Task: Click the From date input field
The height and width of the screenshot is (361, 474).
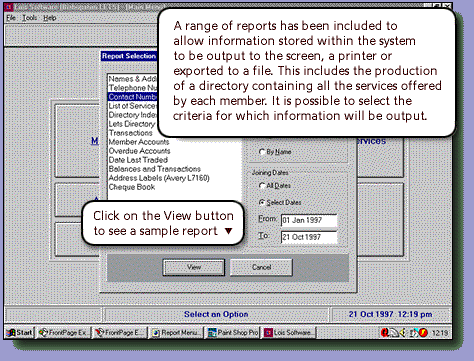Action: pos(309,220)
